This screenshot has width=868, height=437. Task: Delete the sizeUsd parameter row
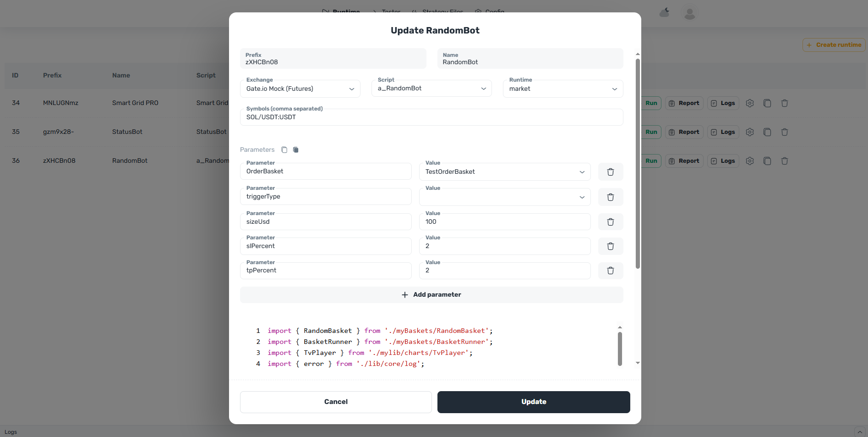[x=610, y=222]
